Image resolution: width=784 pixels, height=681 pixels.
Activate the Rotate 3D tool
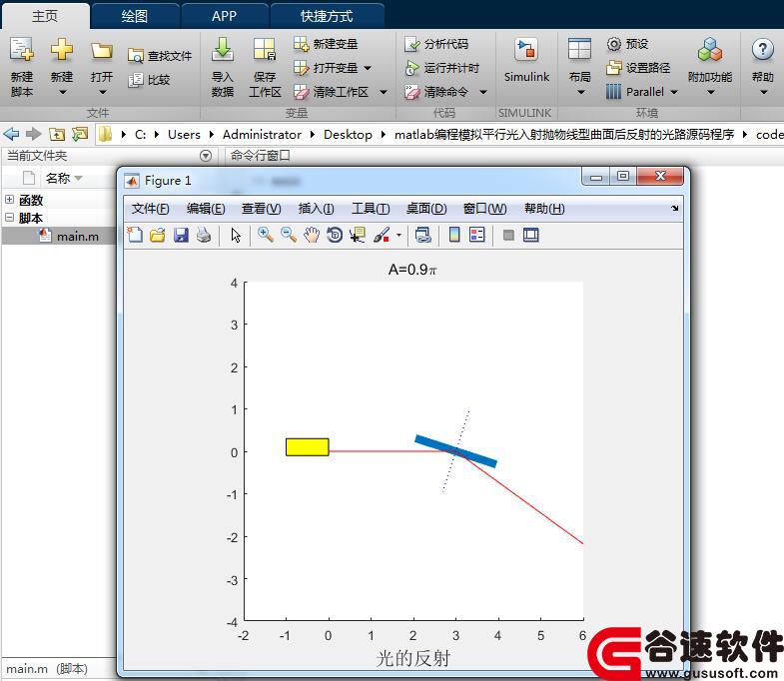click(x=335, y=235)
